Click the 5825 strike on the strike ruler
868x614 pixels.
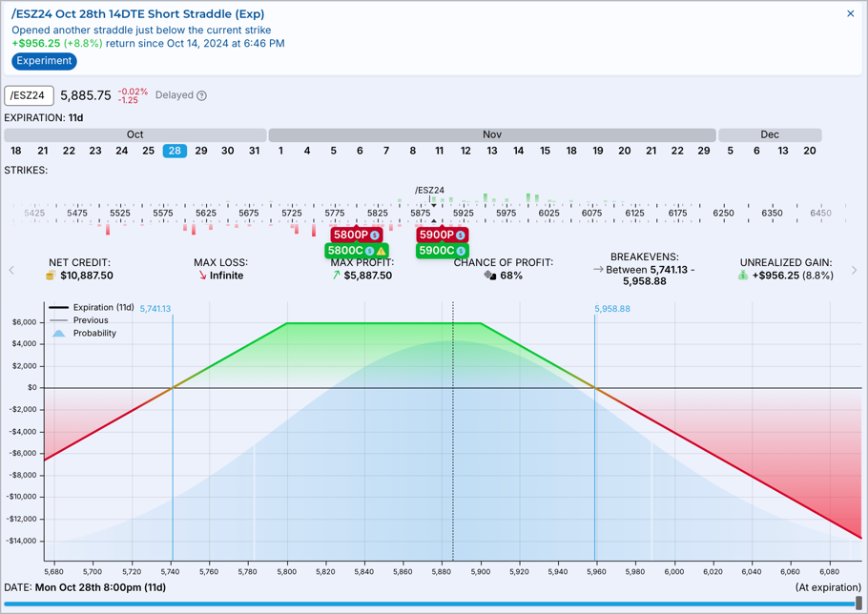pyautogui.click(x=378, y=213)
